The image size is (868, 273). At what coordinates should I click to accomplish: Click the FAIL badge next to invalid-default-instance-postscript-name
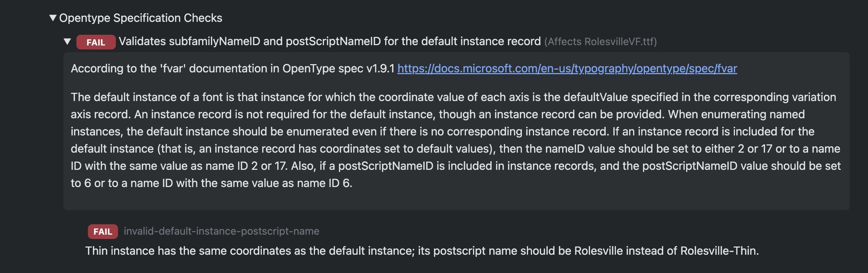(x=103, y=232)
